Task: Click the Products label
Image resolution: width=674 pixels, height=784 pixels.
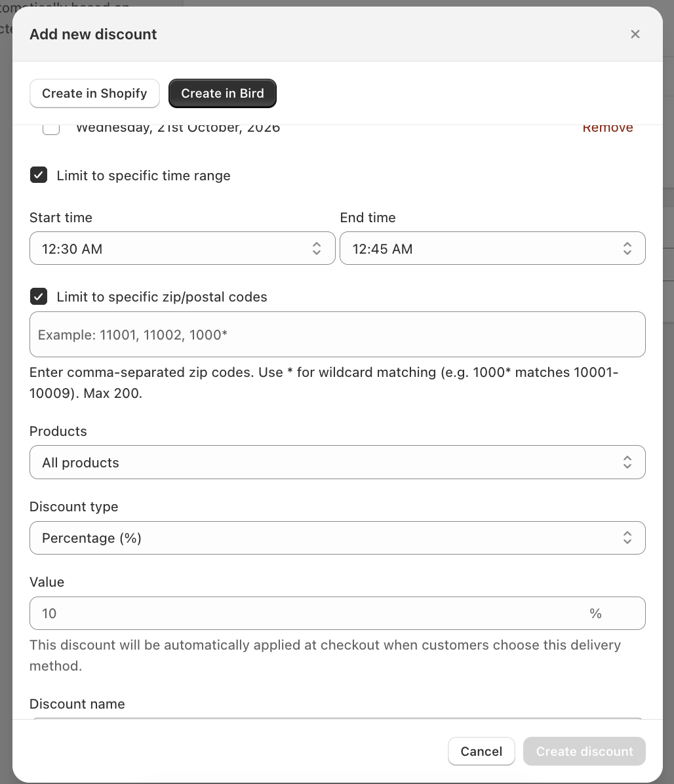Action: tap(58, 431)
